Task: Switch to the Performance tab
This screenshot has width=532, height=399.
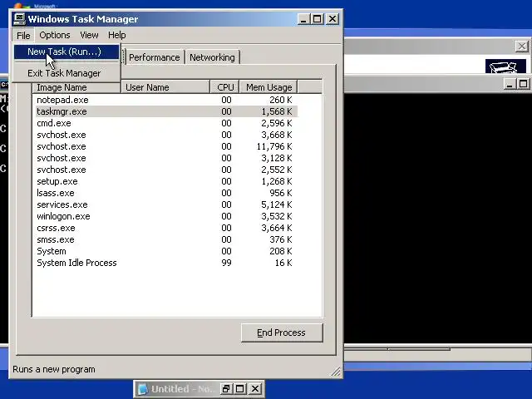Action: 155,57
